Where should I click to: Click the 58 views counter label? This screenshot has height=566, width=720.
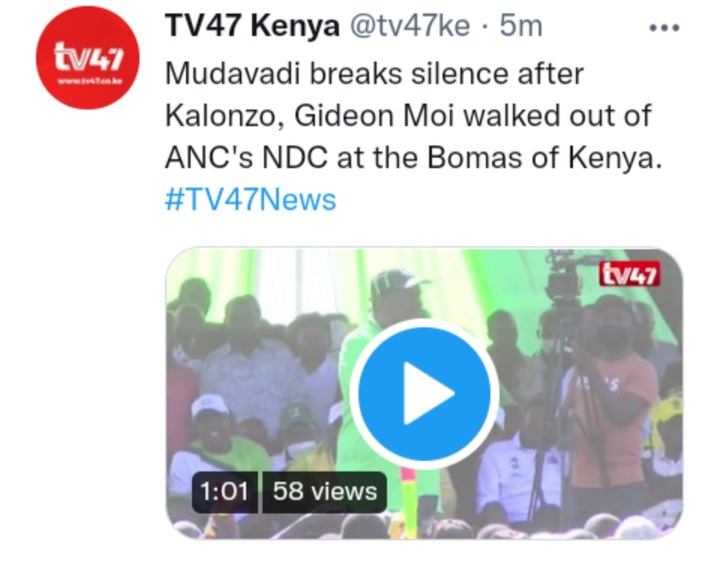(325, 492)
